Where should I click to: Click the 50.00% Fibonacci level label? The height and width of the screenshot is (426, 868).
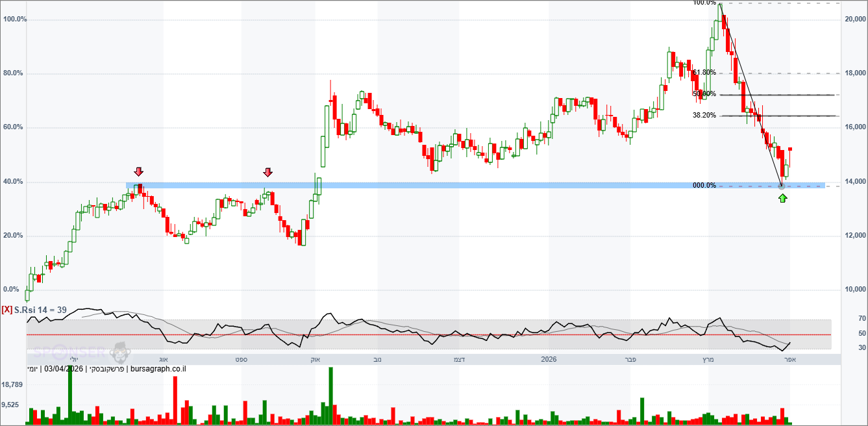tap(704, 94)
